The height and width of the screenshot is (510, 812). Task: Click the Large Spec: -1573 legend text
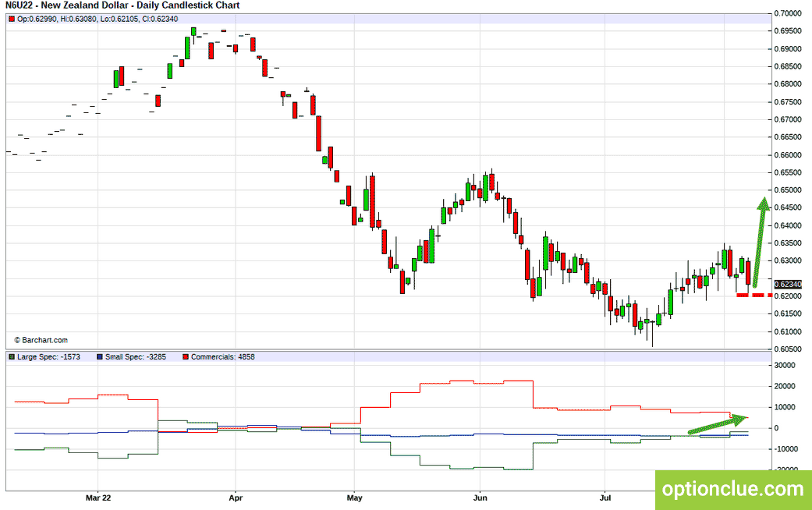pyautogui.click(x=48, y=356)
